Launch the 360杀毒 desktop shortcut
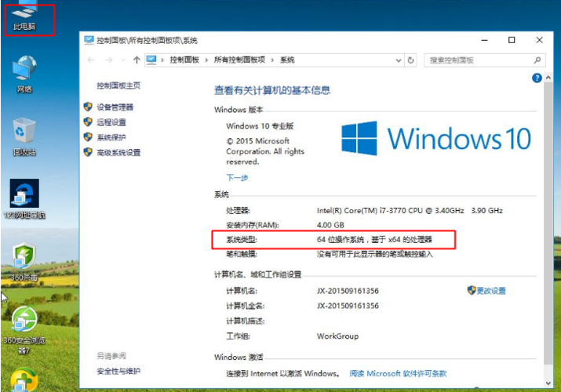 24,262
